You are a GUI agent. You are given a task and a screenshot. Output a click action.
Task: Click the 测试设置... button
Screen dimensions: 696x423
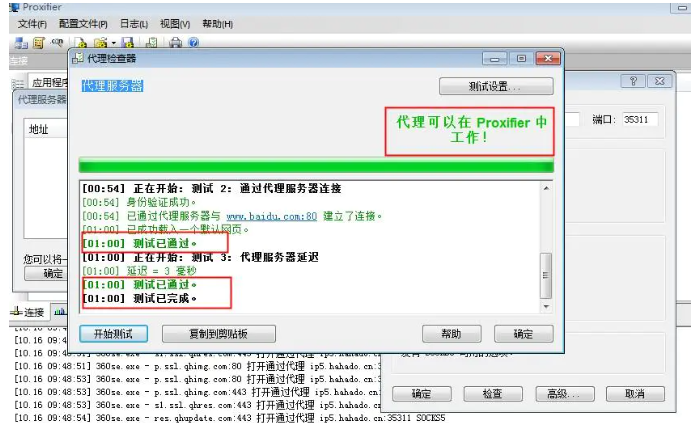pyautogui.click(x=496, y=86)
